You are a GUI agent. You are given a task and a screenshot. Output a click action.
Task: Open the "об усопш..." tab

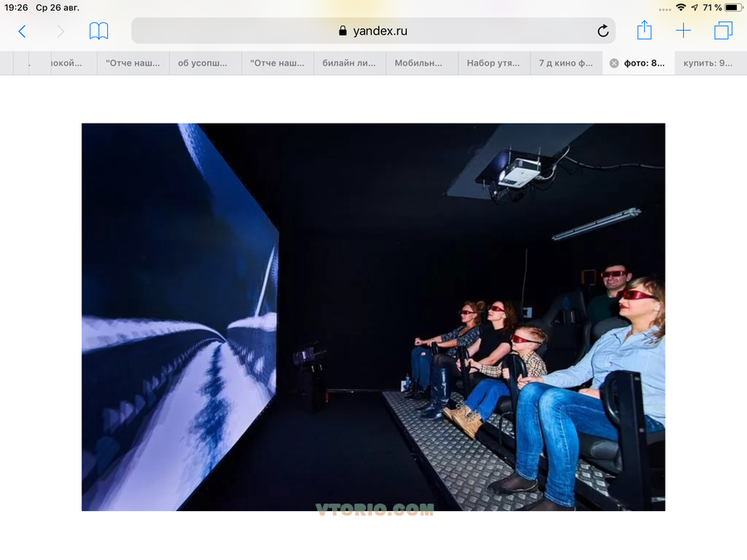click(204, 63)
